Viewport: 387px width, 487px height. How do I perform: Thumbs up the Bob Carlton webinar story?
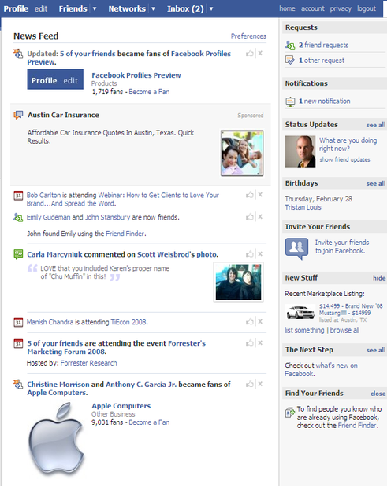point(250,195)
